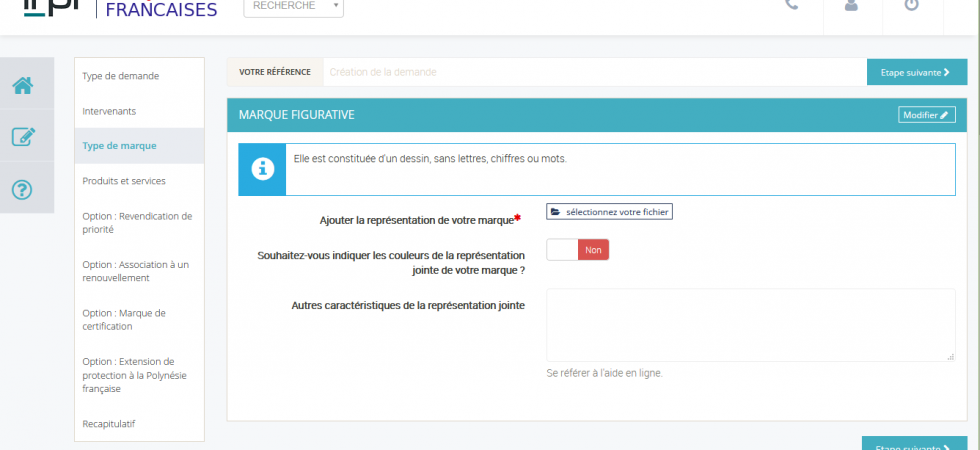
Task: Go to 'Recapitulatif' step
Action: [x=109, y=424]
